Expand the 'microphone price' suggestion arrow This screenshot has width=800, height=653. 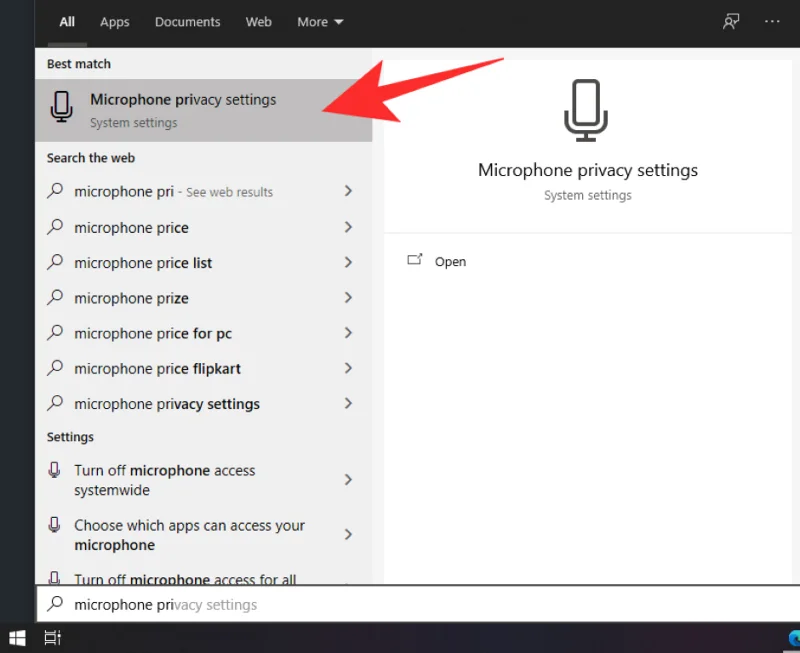pos(348,228)
